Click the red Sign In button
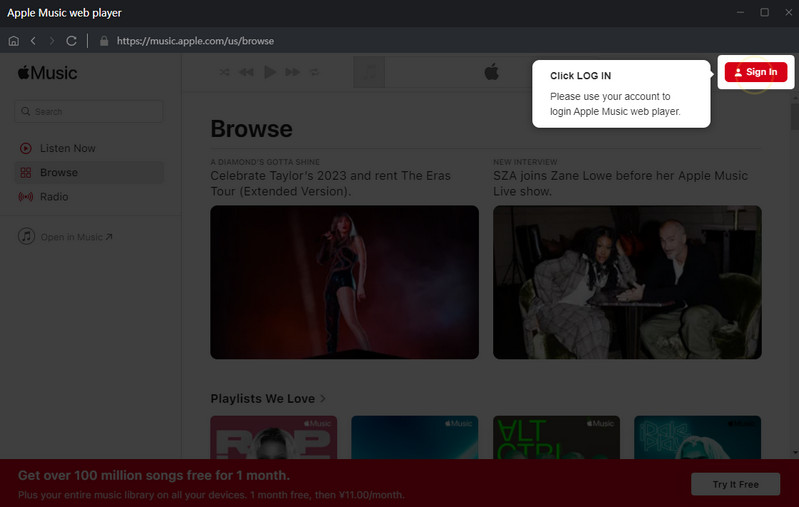 click(x=756, y=72)
